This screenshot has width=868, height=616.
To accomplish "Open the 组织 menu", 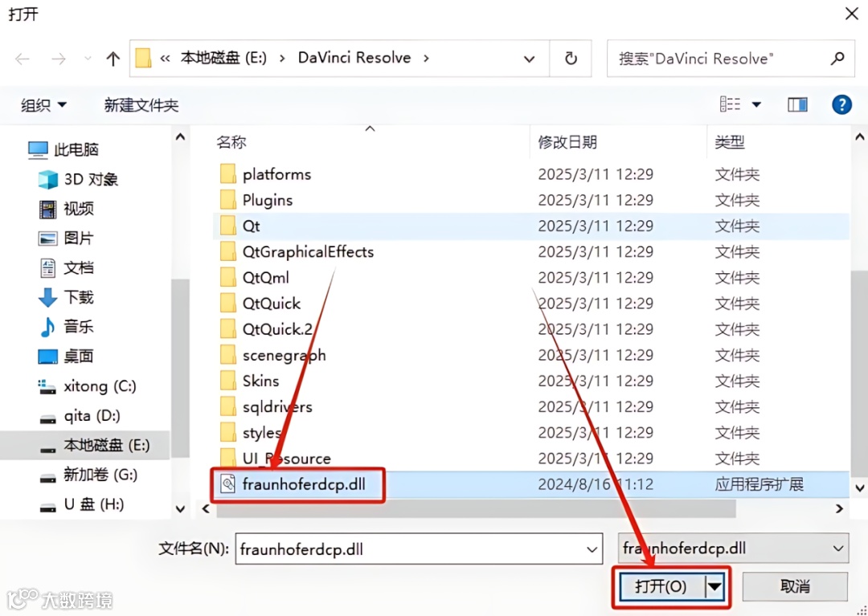I will (x=43, y=105).
